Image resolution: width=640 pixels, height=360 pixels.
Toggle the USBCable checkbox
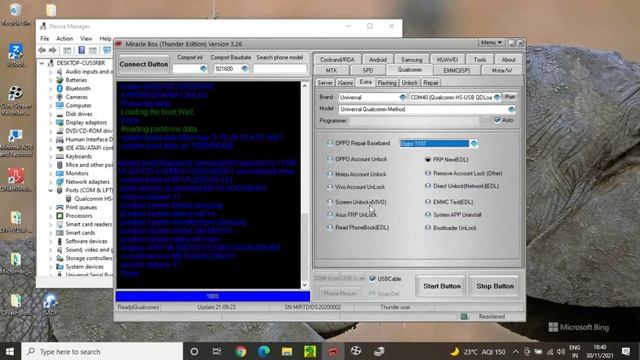[372, 279]
